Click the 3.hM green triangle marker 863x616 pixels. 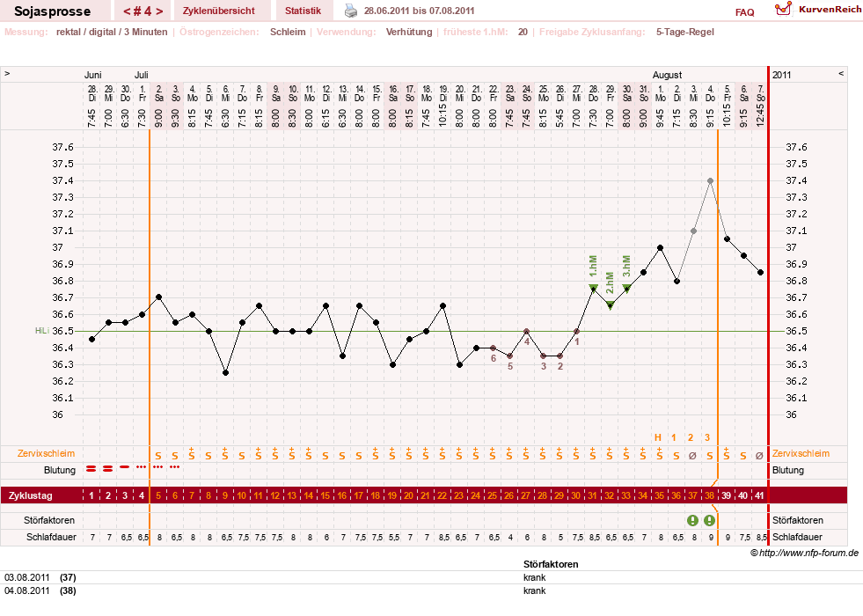(626, 288)
